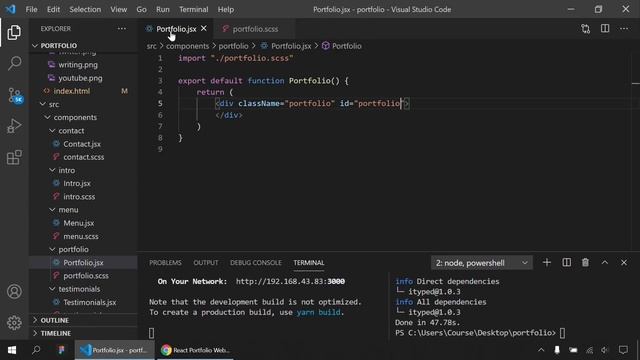Screen dimensions: 640x360
Task: Switch to Chrome React Portfolio taskbar item
Action: point(195,350)
